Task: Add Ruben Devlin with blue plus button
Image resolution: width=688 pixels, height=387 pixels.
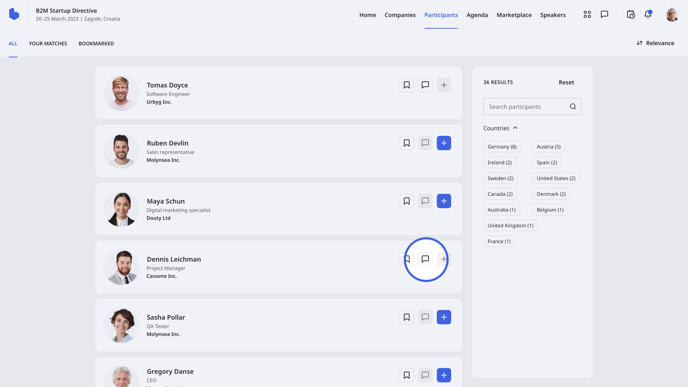Action: [444, 143]
